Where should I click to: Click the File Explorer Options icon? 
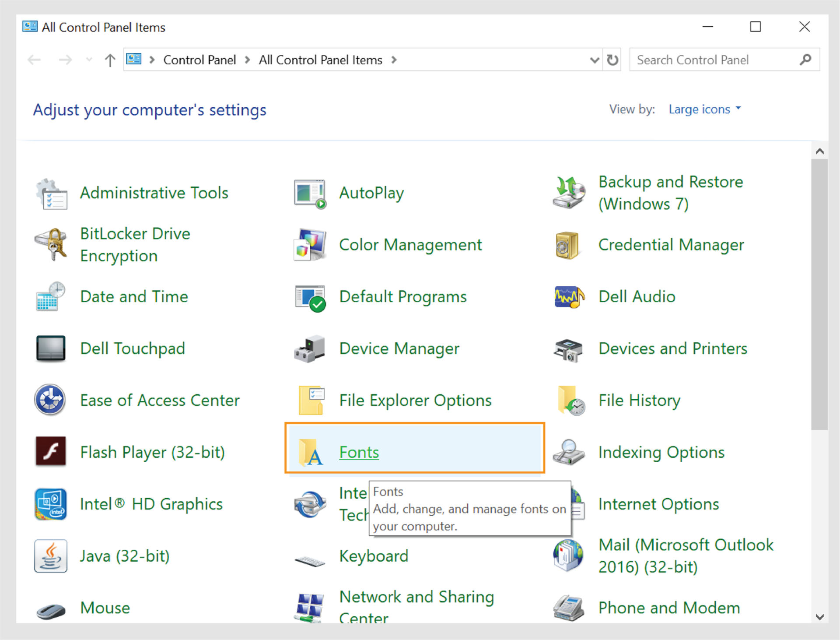(311, 400)
